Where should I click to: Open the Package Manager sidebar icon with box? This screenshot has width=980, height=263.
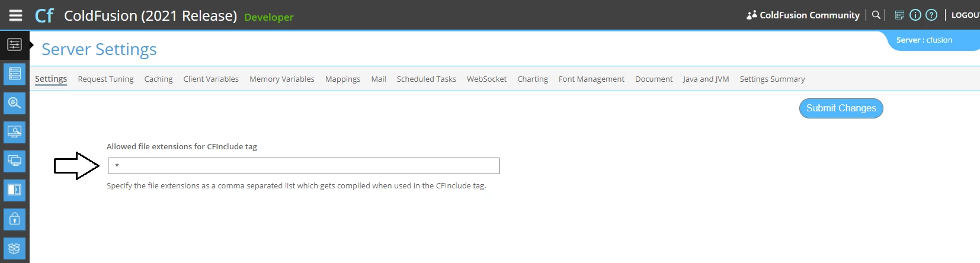(14, 248)
